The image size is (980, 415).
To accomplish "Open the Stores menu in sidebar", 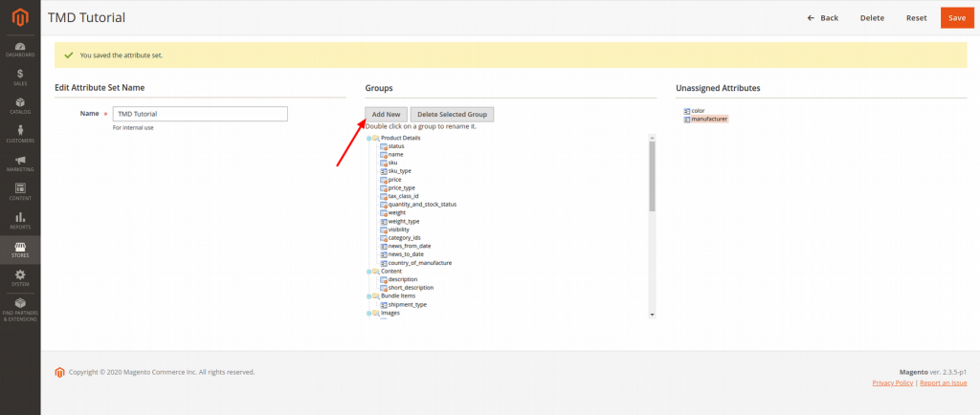I will pos(20,249).
